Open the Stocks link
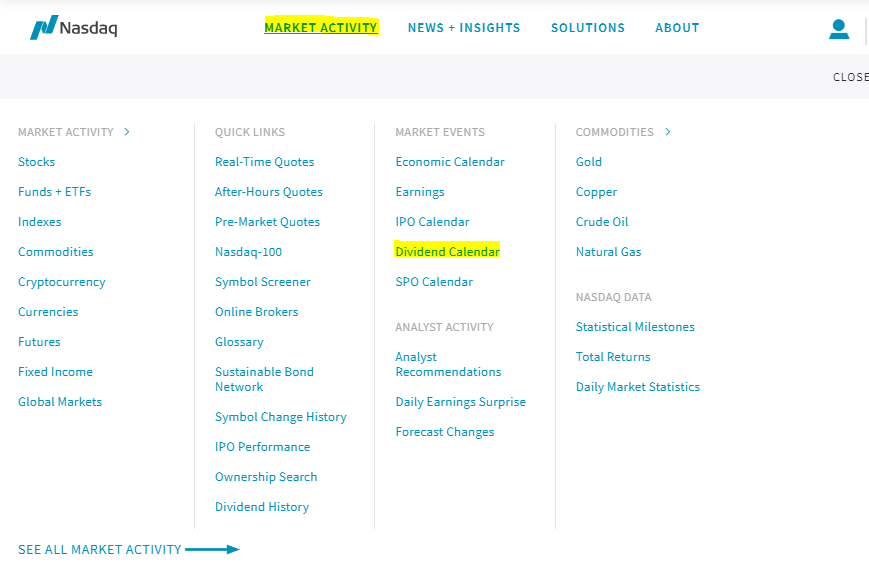 37,162
